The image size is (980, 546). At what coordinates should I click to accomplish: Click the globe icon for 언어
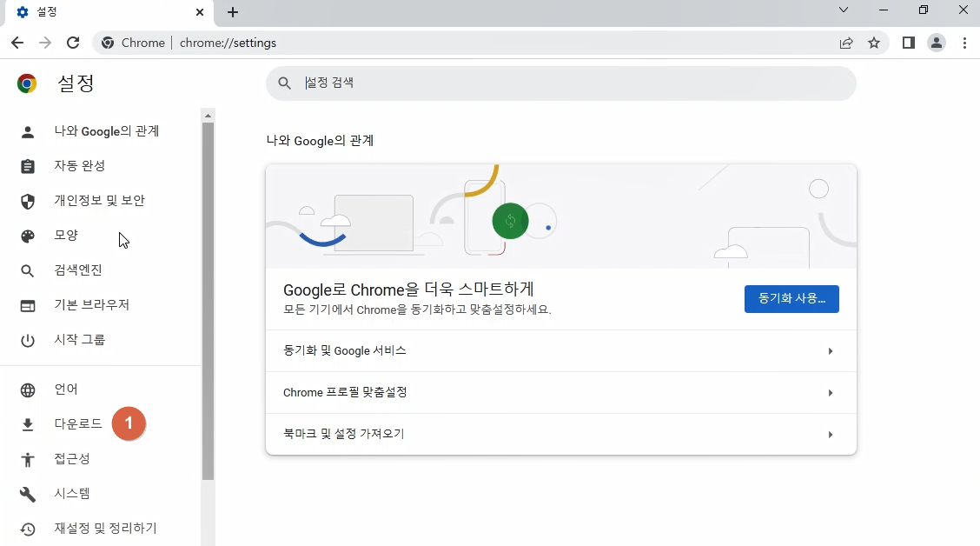[28, 390]
